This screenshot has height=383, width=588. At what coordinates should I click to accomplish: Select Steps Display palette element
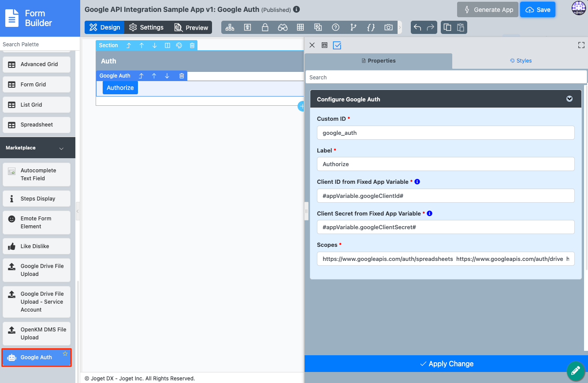(37, 199)
